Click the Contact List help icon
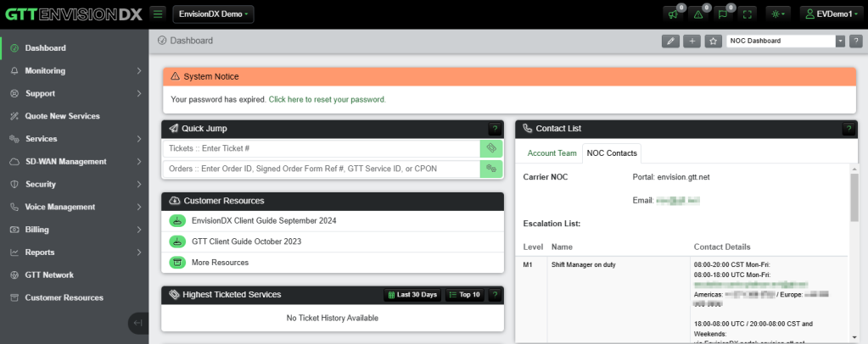The width and height of the screenshot is (868, 344). [848, 129]
